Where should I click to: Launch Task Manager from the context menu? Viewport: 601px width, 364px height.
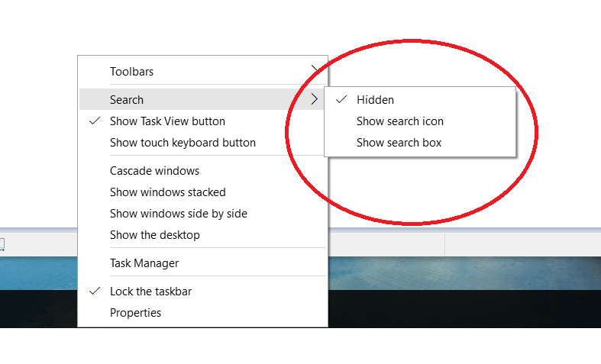[x=144, y=263]
